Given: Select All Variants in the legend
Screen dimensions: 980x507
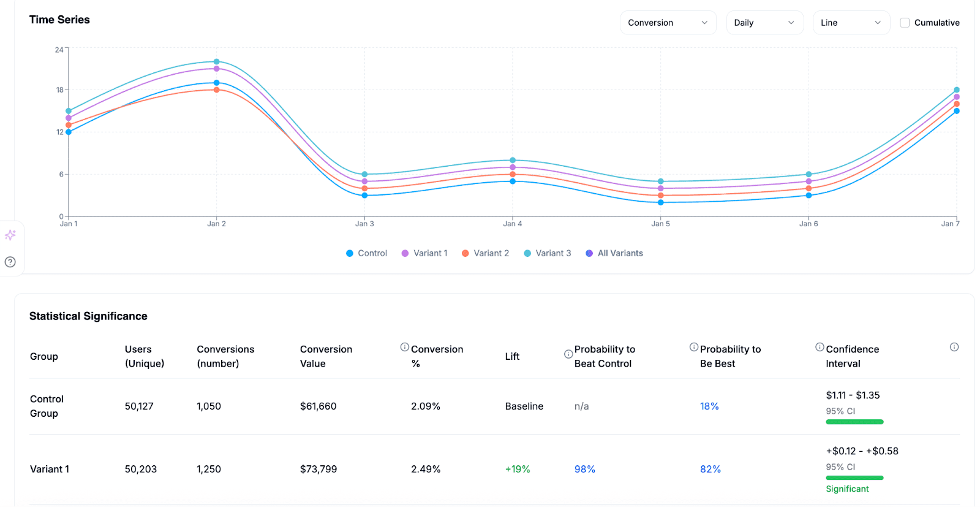Looking at the screenshot, I should (614, 253).
